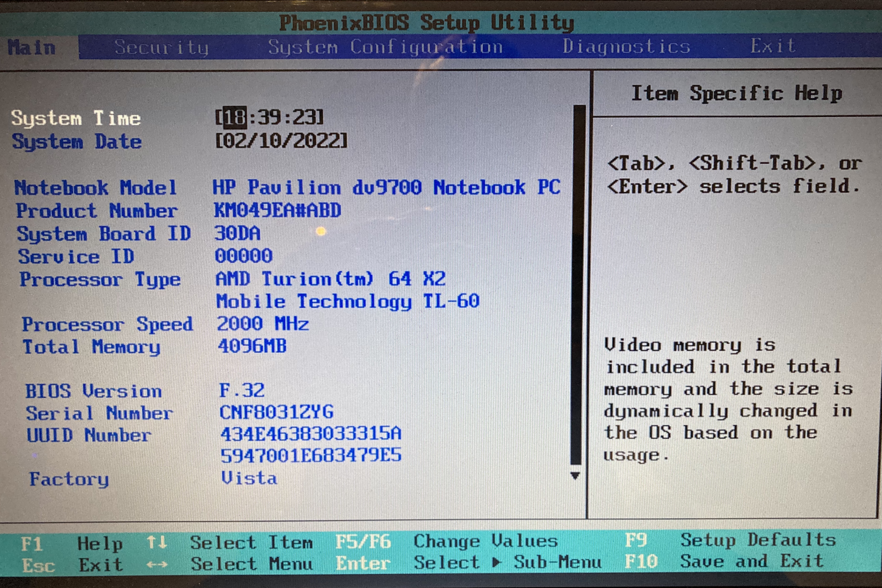Click Esc Exit key label
This screenshot has width=882, height=588.
(x=38, y=566)
